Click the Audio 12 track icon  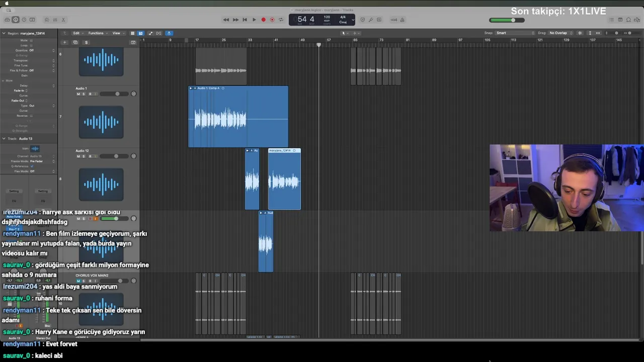(101, 184)
